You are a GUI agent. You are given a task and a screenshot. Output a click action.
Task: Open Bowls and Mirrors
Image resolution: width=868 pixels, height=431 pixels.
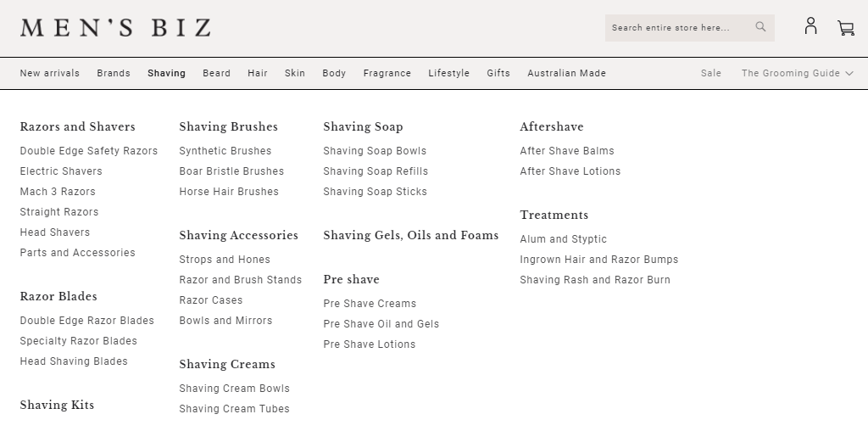225,320
